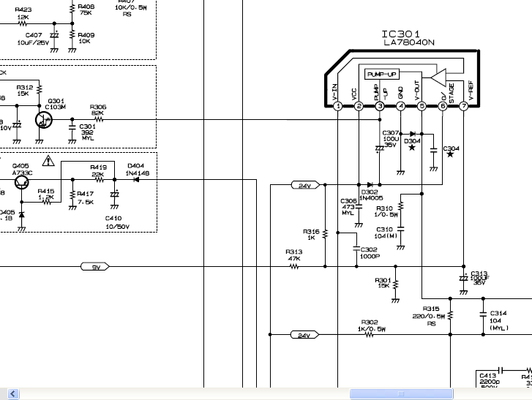532x400 pixels.
Task: Click the C410 10/50V label
Action: pos(117,222)
